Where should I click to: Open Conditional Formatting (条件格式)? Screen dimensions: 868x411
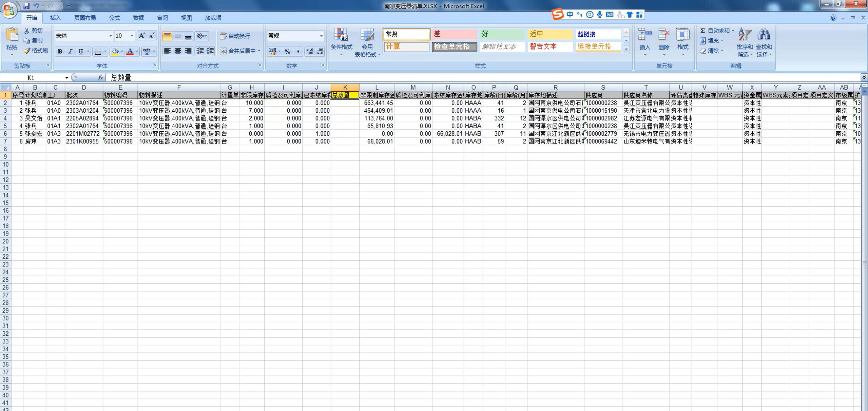[x=341, y=35]
